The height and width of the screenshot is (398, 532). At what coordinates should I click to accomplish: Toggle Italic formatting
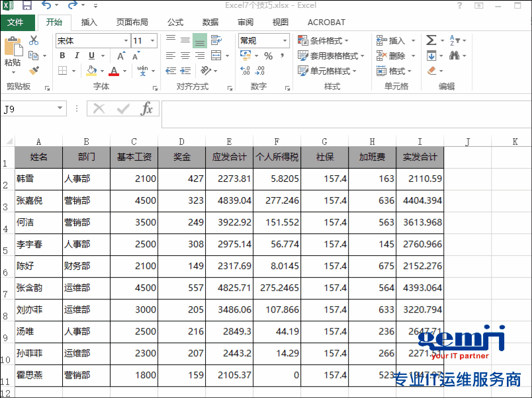click(77, 56)
